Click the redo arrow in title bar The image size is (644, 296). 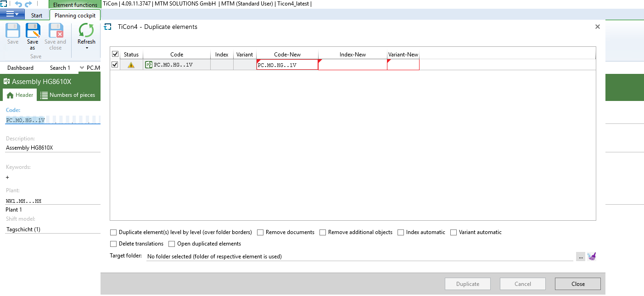point(28,4)
